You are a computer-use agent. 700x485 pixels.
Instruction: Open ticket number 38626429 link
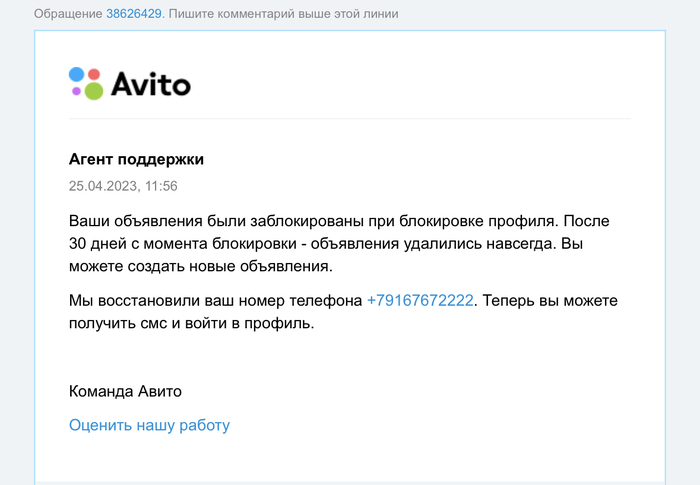tap(133, 14)
